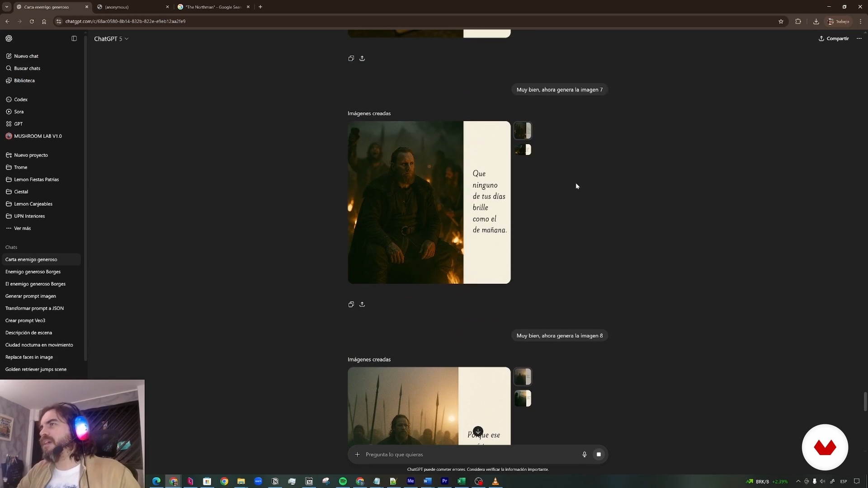Show hidden system tray icons chevron
868x488 pixels.
[798, 481]
